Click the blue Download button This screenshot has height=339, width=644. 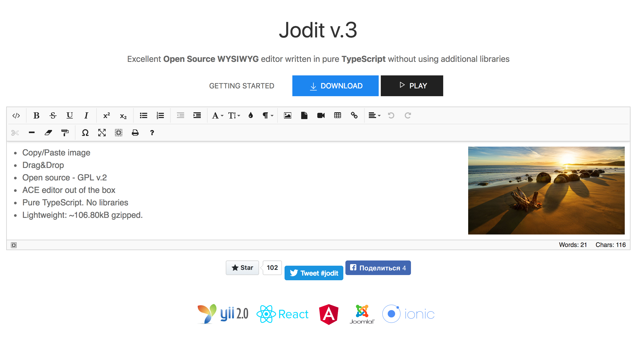click(x=335, y=86)
